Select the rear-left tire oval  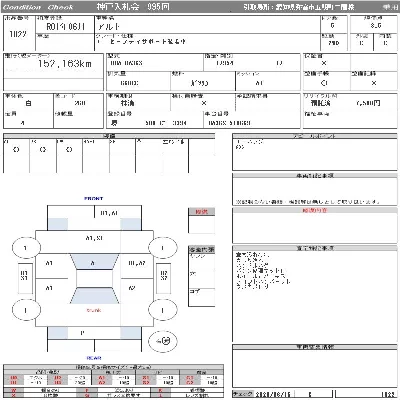[x=26, y=310]
